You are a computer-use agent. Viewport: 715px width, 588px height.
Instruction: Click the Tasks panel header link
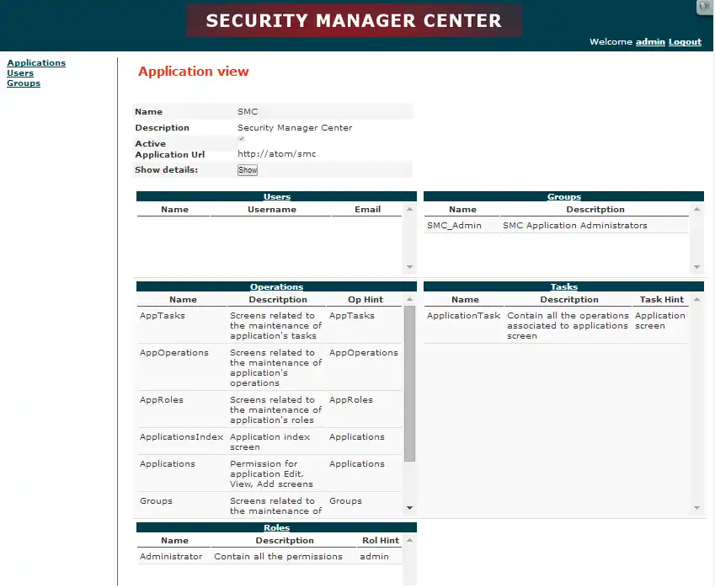[x=564, y=287]
